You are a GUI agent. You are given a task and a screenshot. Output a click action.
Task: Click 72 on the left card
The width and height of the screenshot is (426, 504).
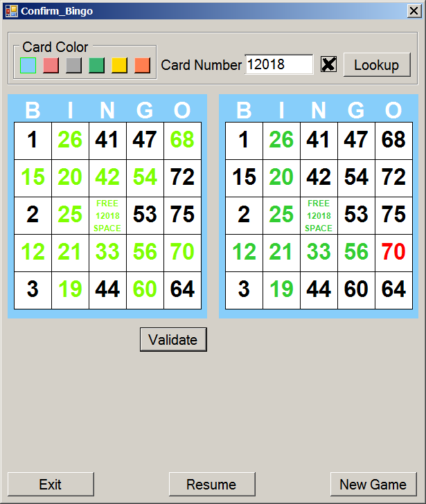tap(183, 178)
